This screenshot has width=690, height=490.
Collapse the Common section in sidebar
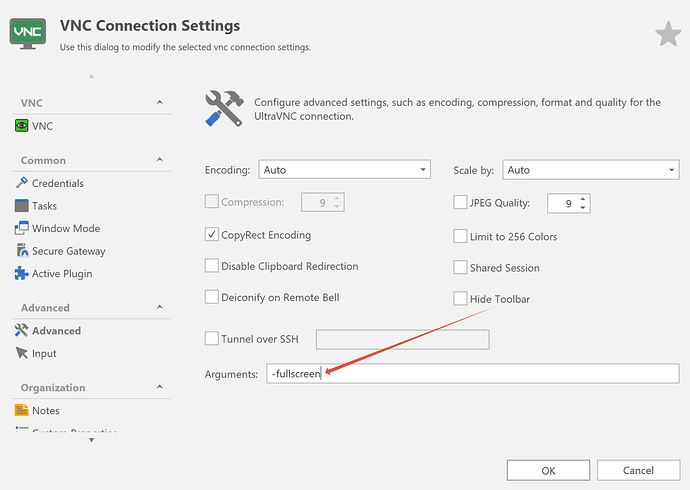(158, 160)
